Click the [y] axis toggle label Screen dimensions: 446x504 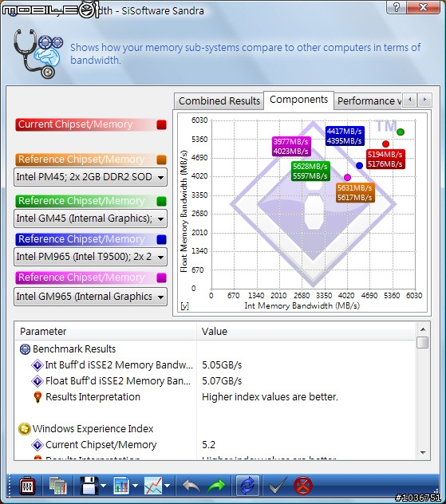click(x=185, y=305)
